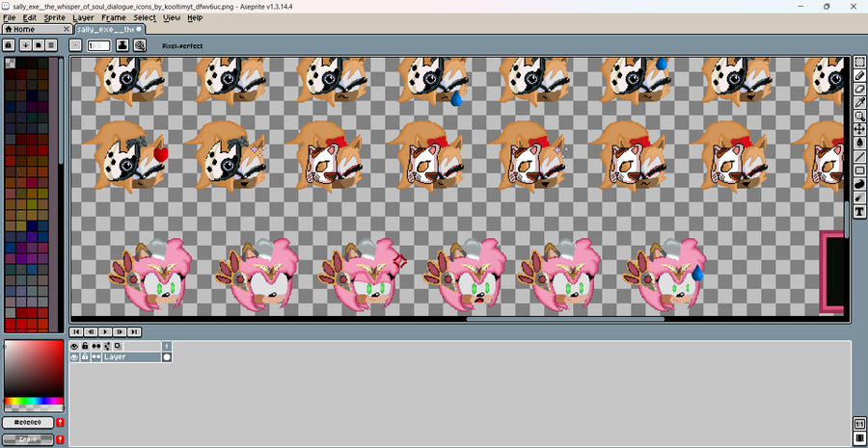Open the Help menu

click(x=195, y=17)
